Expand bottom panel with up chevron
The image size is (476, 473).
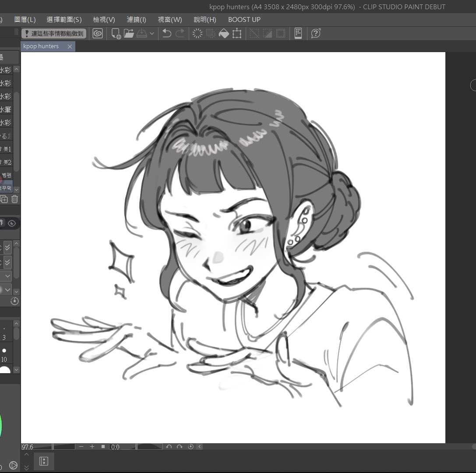[26, 455]
